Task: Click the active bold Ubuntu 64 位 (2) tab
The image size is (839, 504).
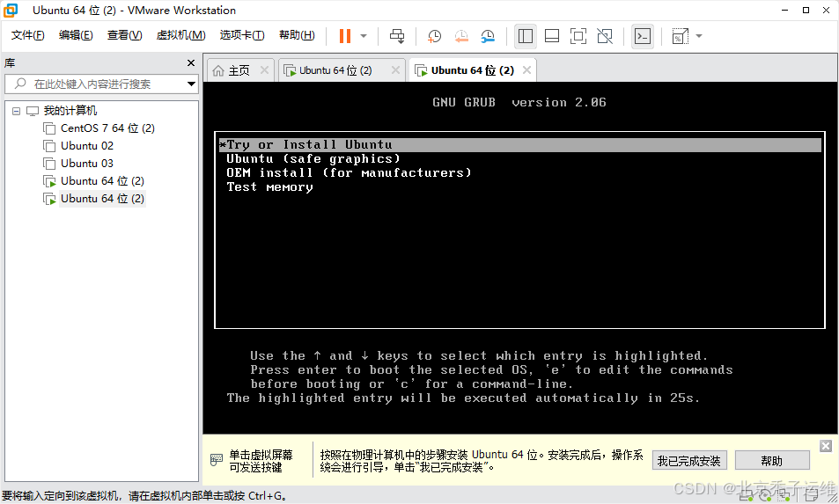Action: [473, 70]
